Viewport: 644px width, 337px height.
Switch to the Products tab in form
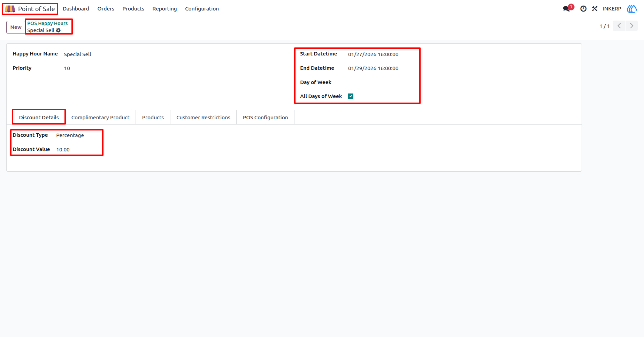153,118
